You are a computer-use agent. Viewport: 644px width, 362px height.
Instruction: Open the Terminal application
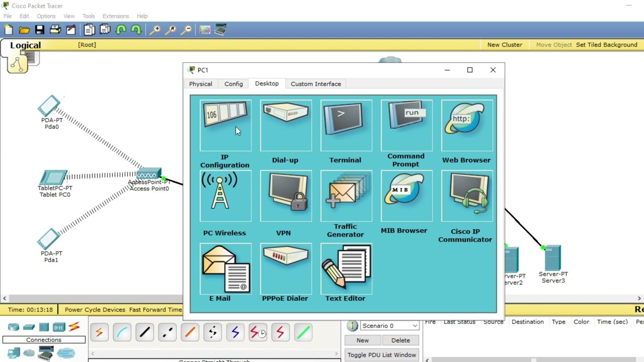pos(346,125)
